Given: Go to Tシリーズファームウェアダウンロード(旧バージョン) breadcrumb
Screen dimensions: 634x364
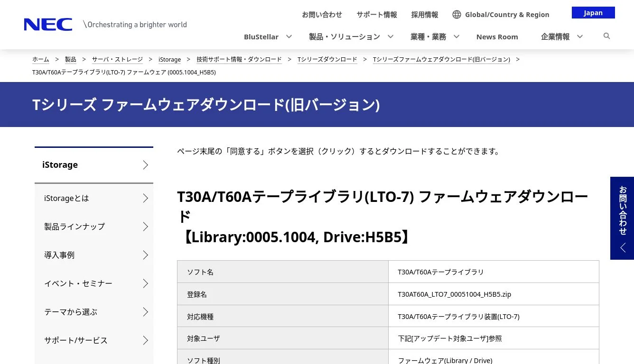Looking at the screenshot, I should point(441,59).
